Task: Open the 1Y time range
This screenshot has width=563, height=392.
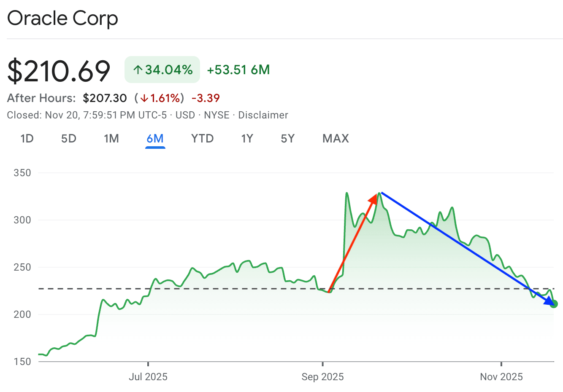Action: coord(247,139)
